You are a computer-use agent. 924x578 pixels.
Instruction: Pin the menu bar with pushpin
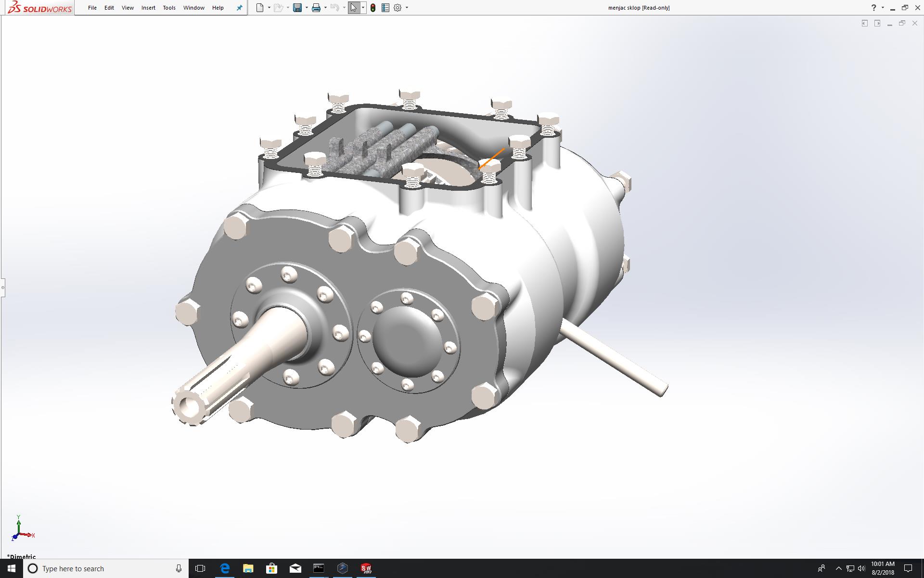coord(239,8)
